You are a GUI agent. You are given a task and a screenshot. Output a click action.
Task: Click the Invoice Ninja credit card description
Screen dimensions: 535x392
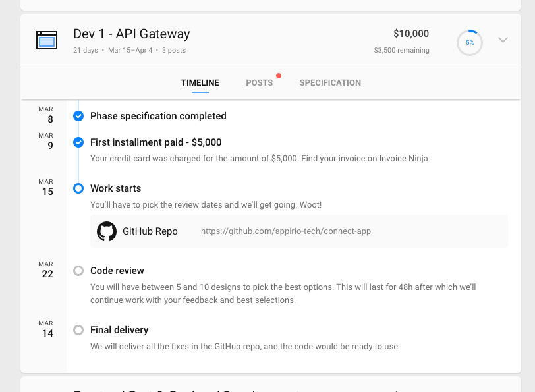click(x=259, y=159)
